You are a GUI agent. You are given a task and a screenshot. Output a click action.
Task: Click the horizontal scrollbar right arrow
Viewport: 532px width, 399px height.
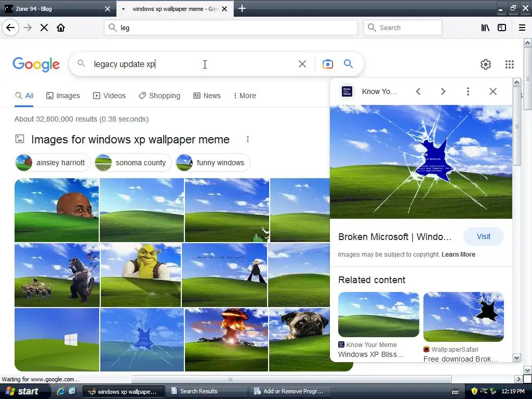point(518,379)
